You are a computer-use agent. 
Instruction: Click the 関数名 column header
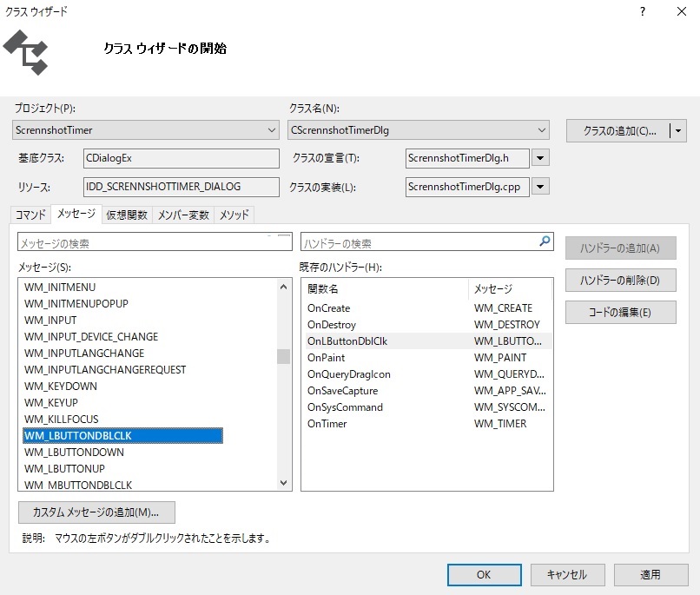coord(386,288)
